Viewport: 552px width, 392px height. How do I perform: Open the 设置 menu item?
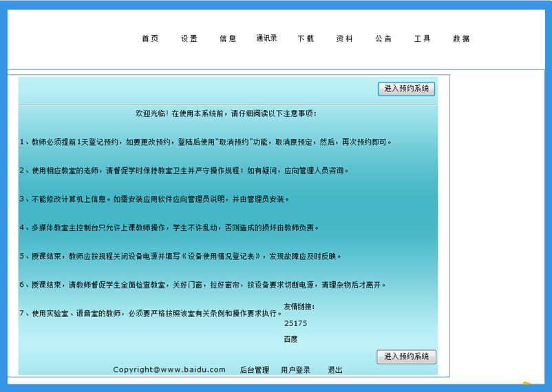click(189, 39)
